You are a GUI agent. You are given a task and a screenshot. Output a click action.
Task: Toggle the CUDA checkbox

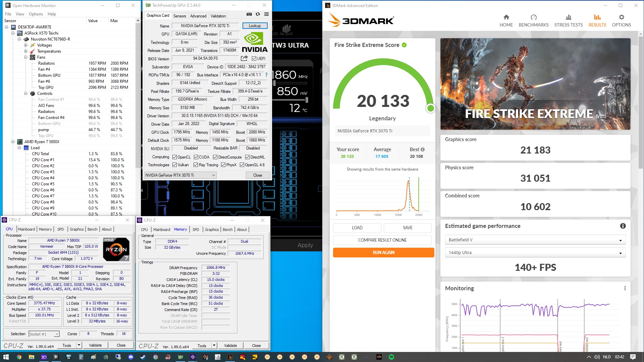tap(196, 157)
